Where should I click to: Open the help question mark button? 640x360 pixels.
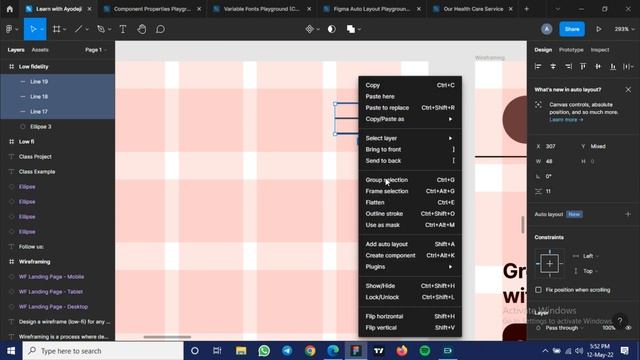(x=620, y=321)
